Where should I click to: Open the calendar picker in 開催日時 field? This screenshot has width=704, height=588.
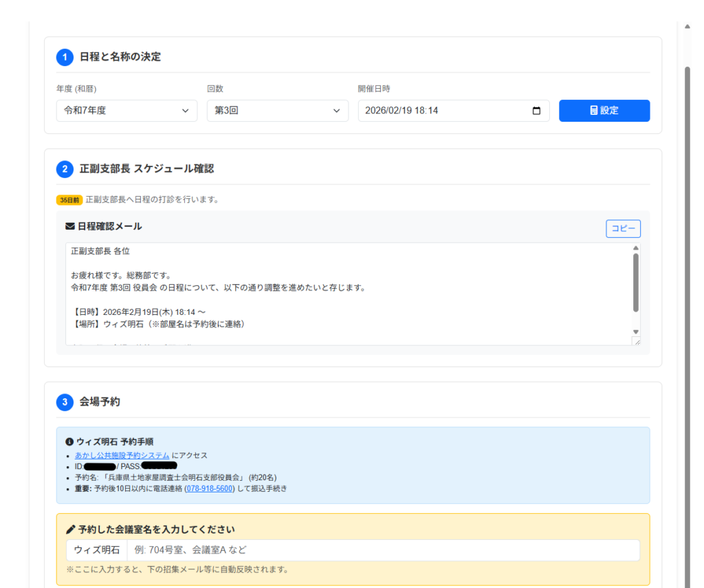tap(536, 111)
